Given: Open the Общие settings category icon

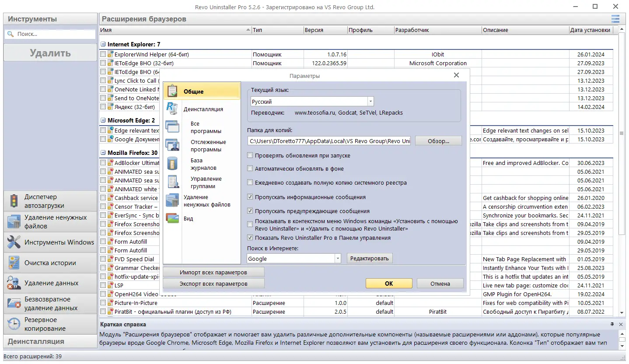Looking at the screenshot, I should (172, 91).
